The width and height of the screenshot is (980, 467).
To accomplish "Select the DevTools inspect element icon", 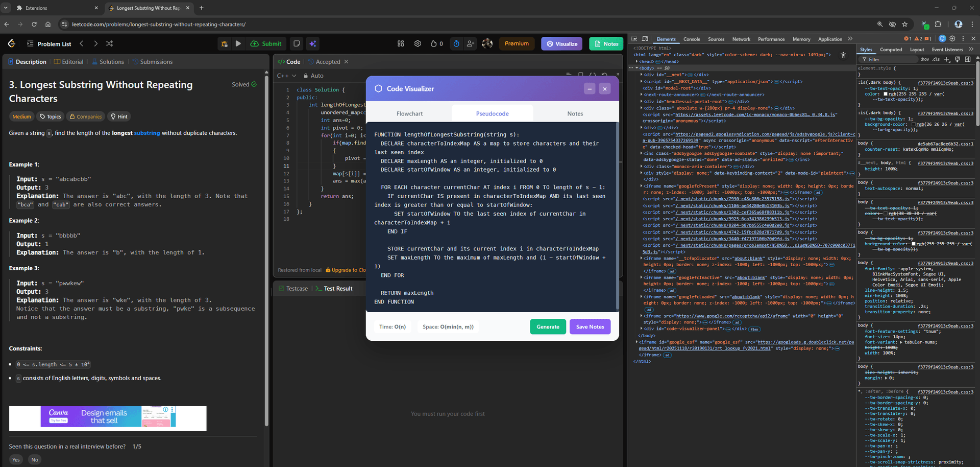I will (x=634, y=39).
